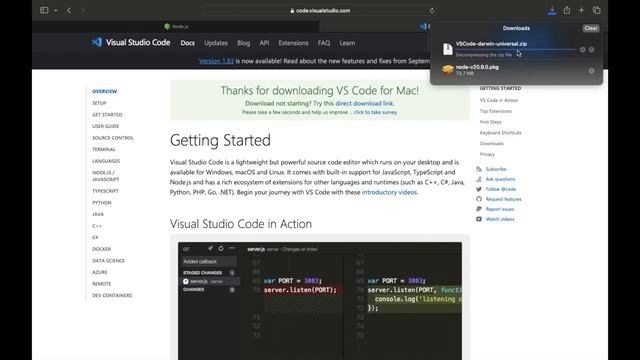Jump to VS Code in Action section

(x=499, y=100)
